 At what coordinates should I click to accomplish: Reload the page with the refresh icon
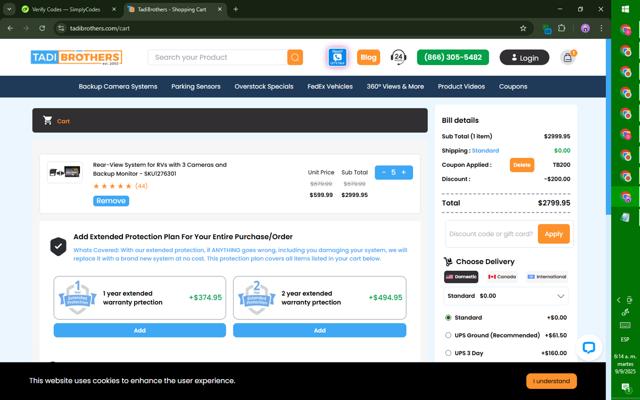pos(42,28)
